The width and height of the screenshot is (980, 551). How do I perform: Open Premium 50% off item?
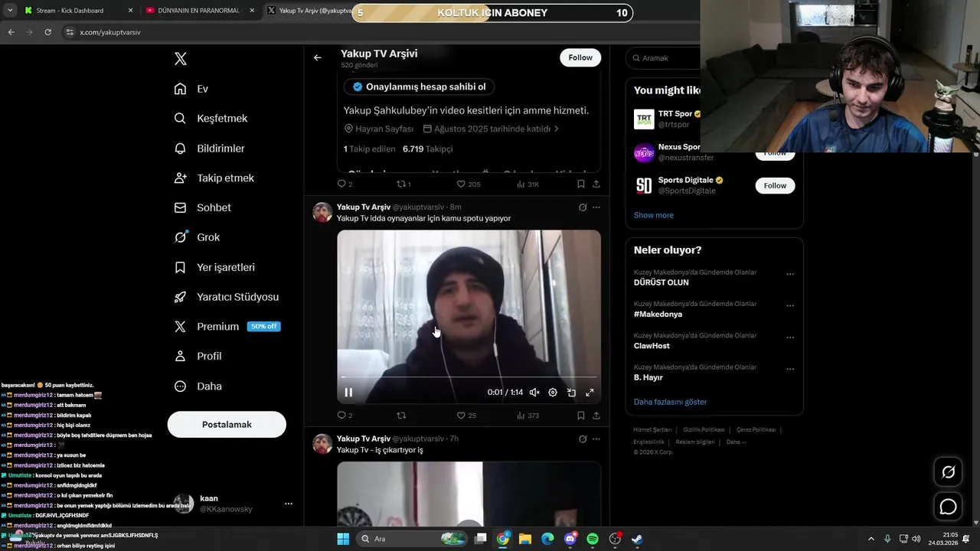click(227, 326)
